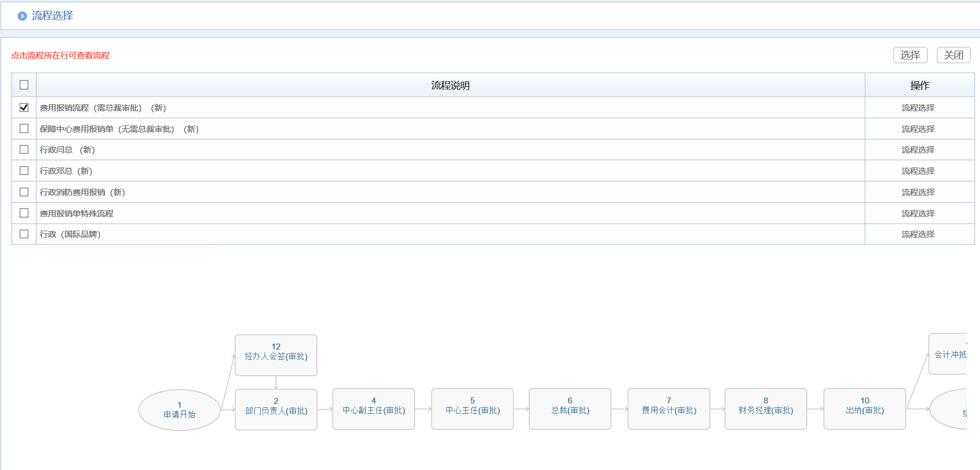Viewport: 980px width, 470px height.
Task: Click the 费用会计(审批) step
Action: [669, 409]
